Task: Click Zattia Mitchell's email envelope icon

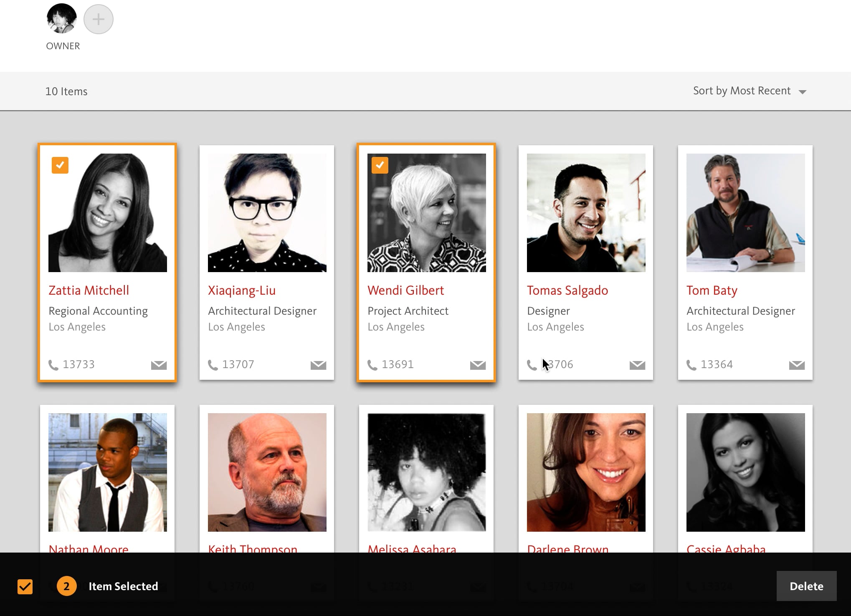Action: point(159,365)
